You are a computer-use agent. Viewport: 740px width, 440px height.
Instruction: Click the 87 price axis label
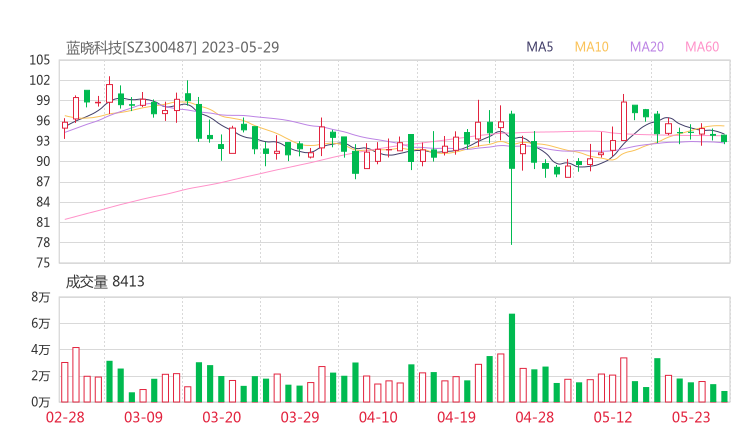[43, 182]
